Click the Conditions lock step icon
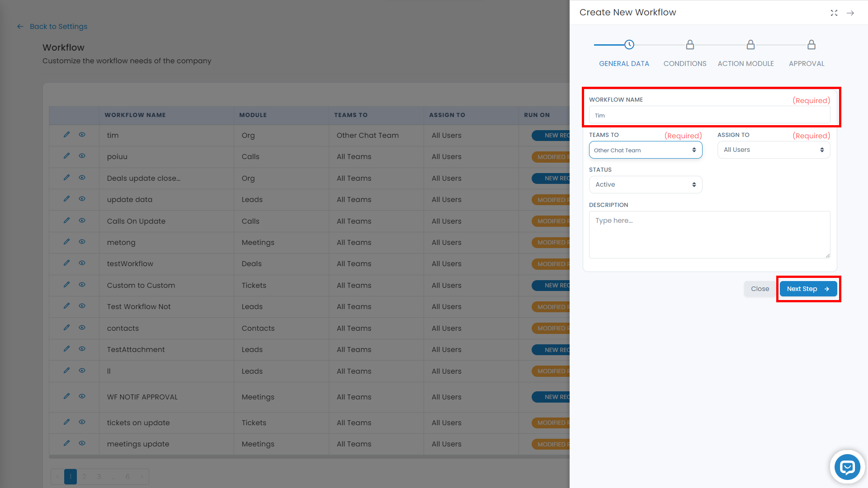This screenshot has width=868, height=488. (x=690, y=45)
